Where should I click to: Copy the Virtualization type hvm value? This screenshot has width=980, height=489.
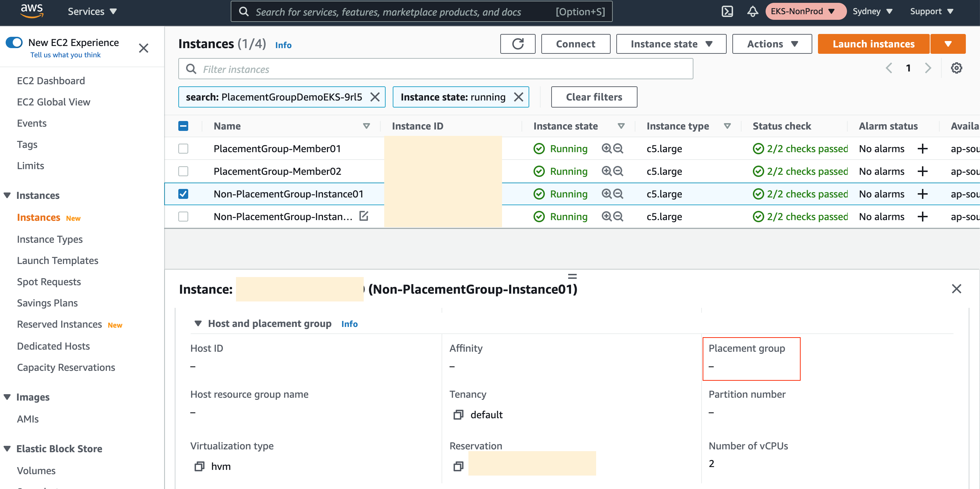[199, 466]
